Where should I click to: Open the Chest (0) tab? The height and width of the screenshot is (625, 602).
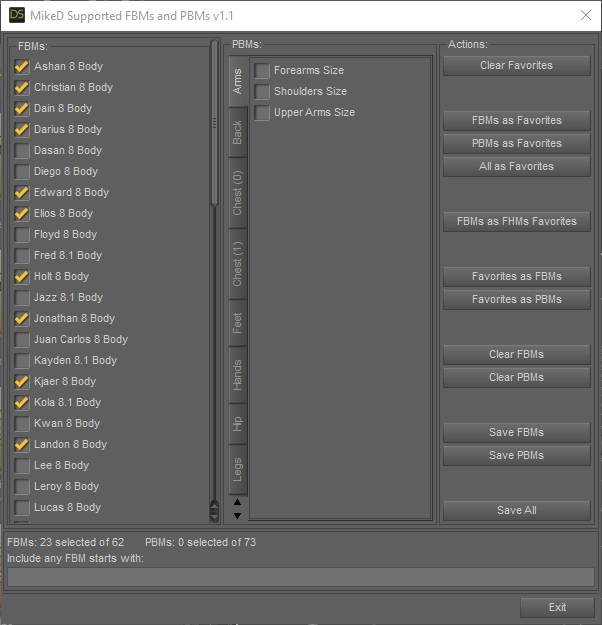[238, 193]
